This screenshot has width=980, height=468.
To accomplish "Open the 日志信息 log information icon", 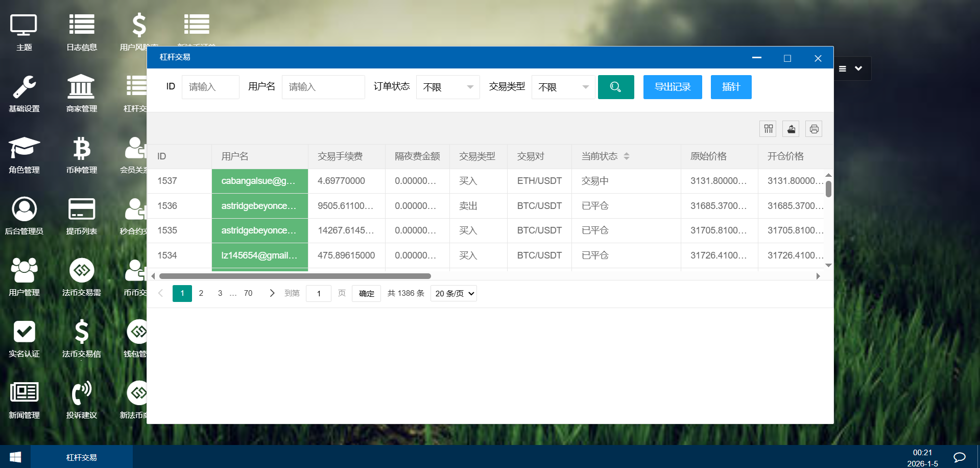I will coord(82,32).
